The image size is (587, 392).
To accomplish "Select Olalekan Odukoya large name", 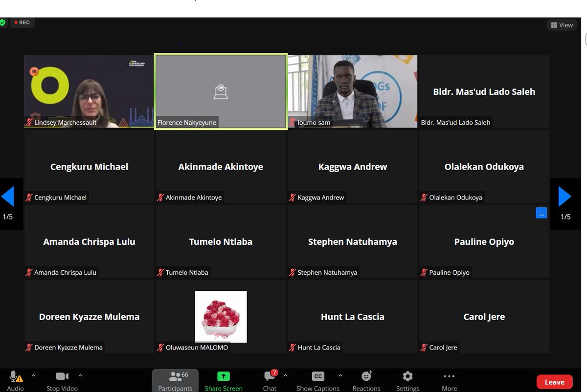I will pyautogui.click(x=484, y=167).
